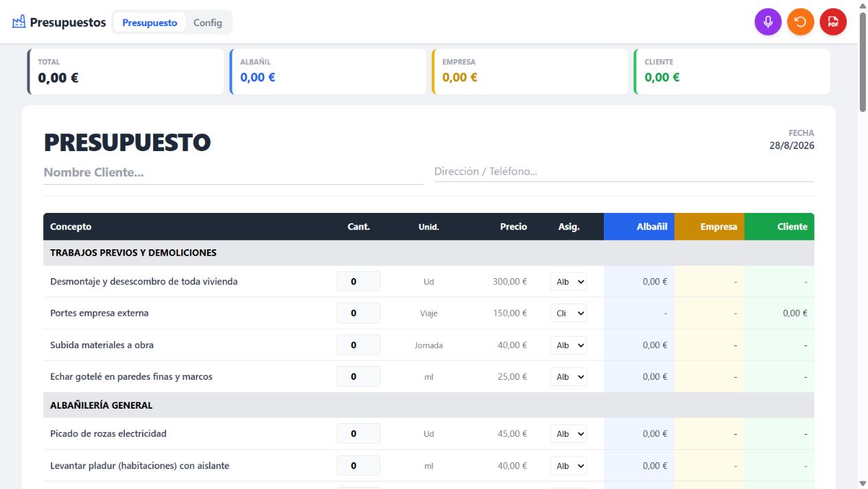Click the CLIENTE summary card

732,71
